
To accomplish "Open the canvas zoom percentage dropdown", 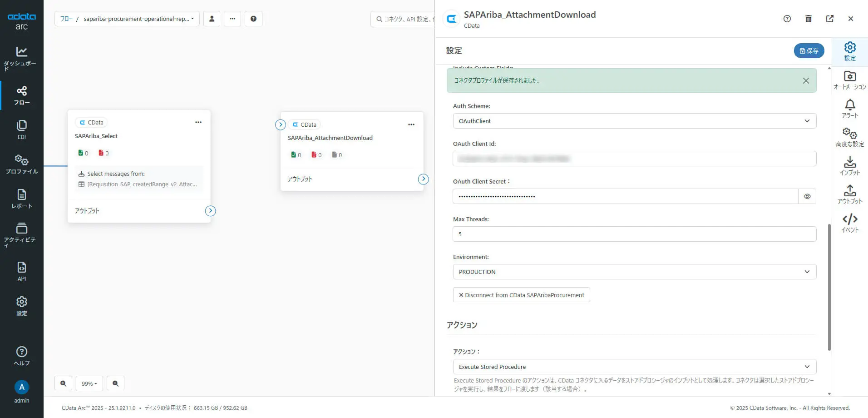I will tap(89, 383).
